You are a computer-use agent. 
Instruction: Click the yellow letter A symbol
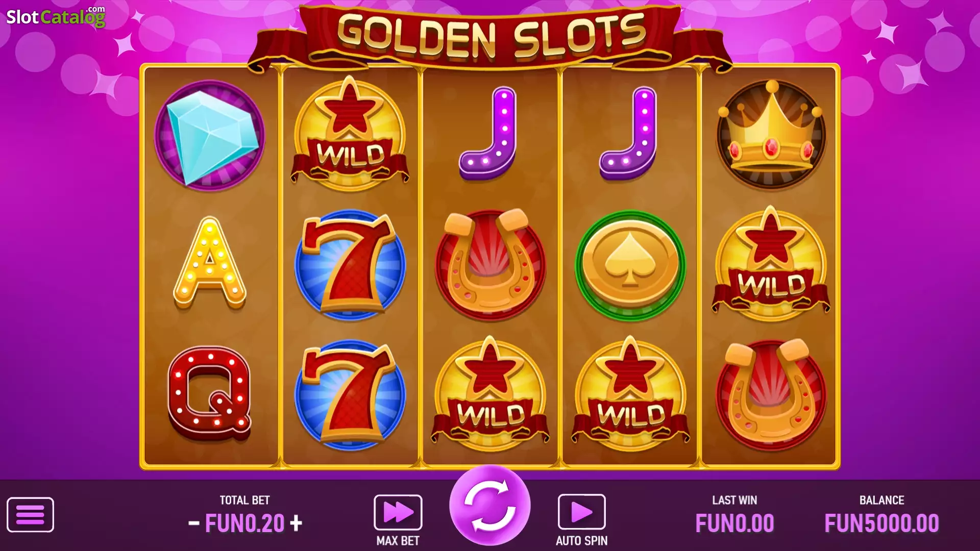pos(210,263)
